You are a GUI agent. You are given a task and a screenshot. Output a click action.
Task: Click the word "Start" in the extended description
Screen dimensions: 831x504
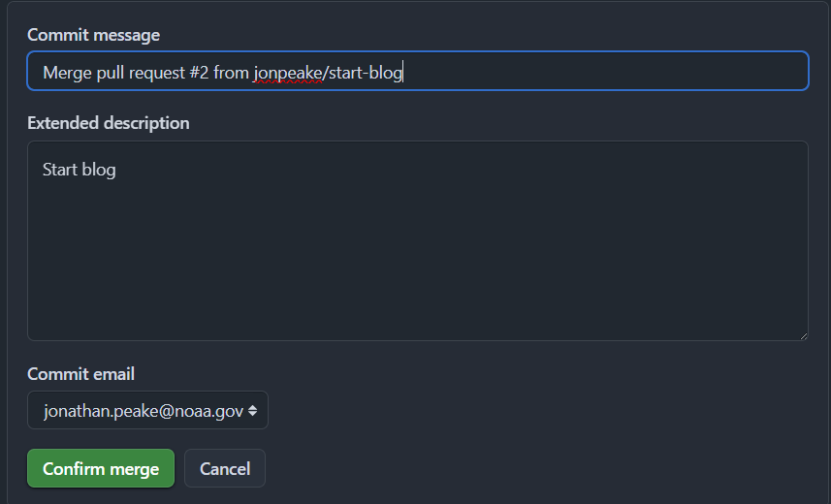60,170
